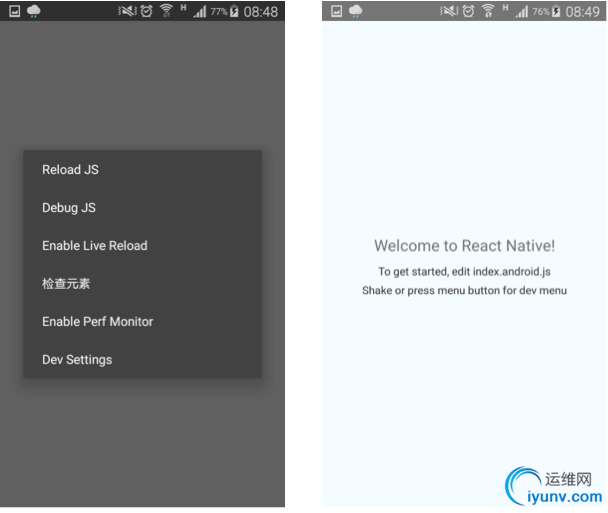The width and height of the screenshot is (608, 513).
Task: Tap picture icon in right phone status bar
Action: pyautogui.click(x=337, y=11)
